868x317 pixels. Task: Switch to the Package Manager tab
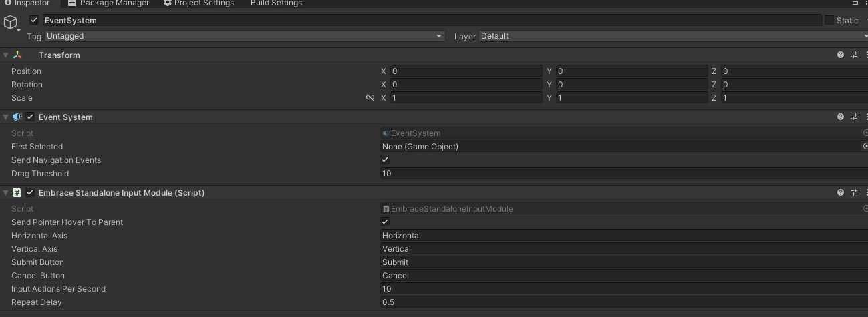click(109, 3)
